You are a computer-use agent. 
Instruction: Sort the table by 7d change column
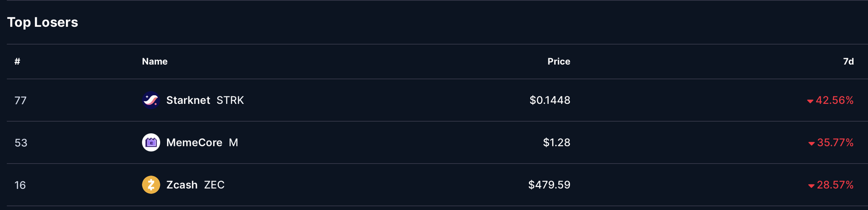(x=848, y=61)
